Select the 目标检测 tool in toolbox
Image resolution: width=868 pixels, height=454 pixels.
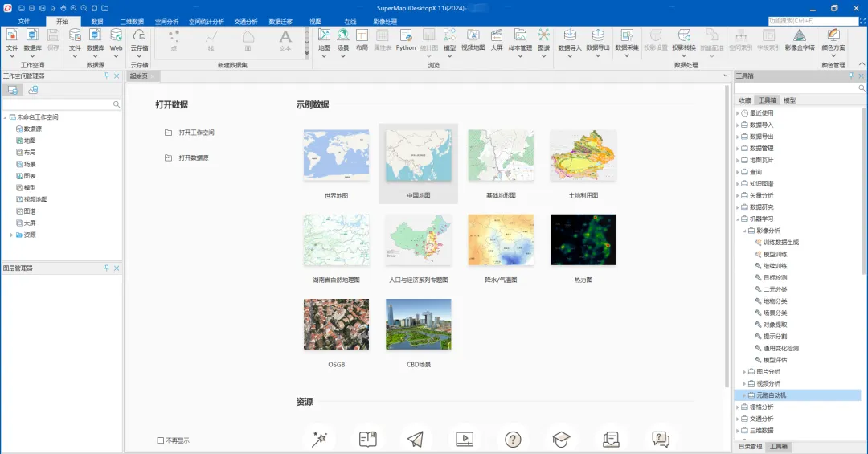tap(775, 278)
